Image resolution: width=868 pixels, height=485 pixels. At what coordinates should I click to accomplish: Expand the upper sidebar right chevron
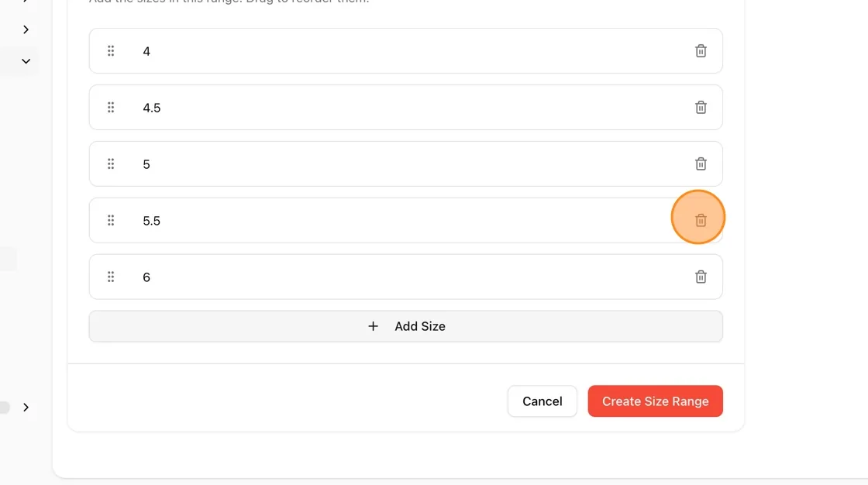click(26, 29)
